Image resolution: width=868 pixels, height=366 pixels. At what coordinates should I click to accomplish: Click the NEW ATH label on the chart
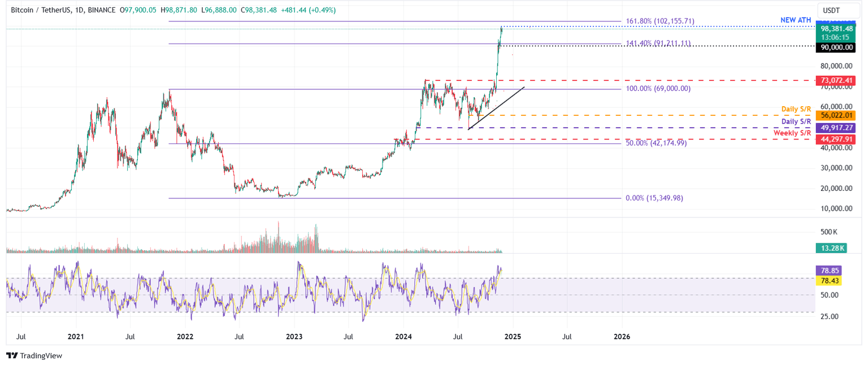coord(795,20)
